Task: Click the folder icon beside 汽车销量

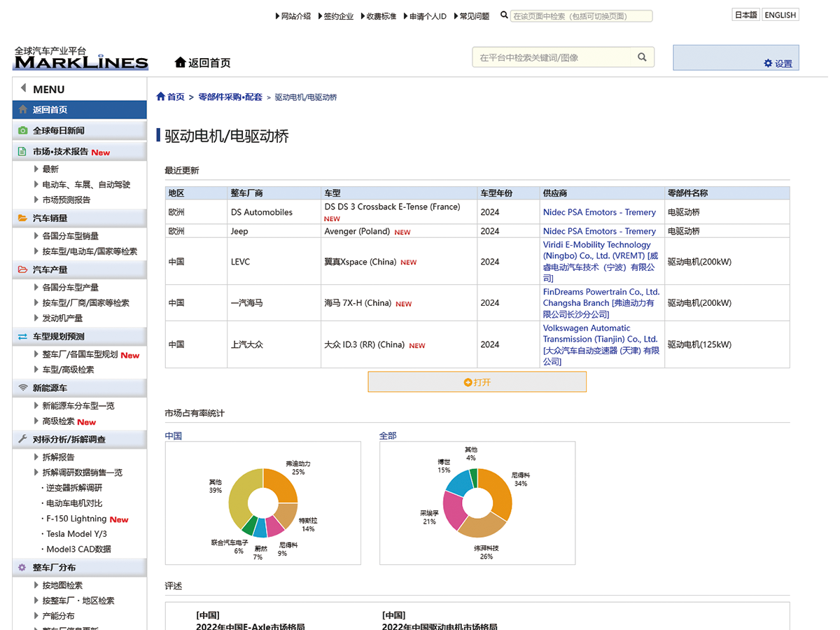Action: [x=23, y=218]
